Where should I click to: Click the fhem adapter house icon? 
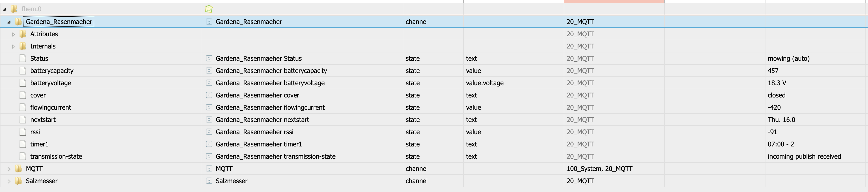[x=209, y=9]
